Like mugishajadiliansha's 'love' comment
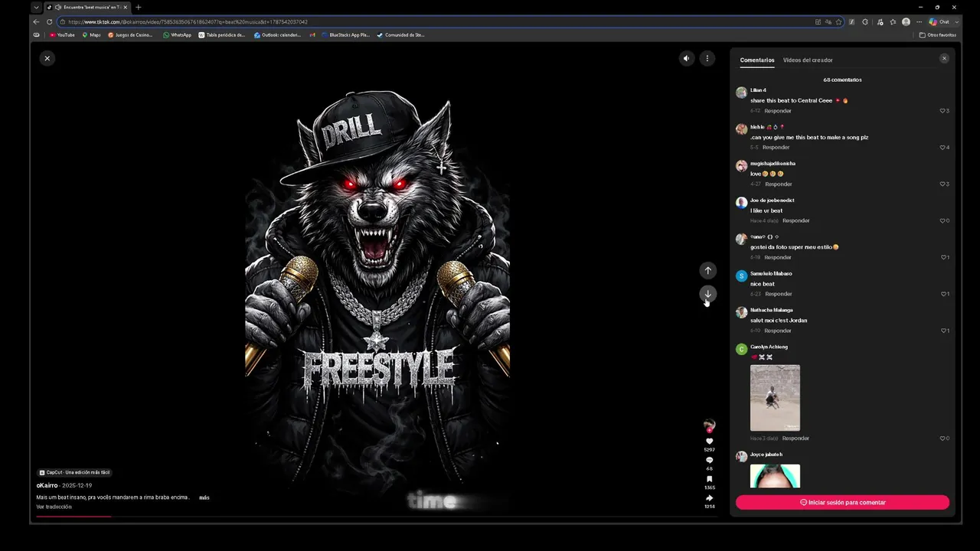980x551 pixels. pyautogui.click(x=942, y=184)
